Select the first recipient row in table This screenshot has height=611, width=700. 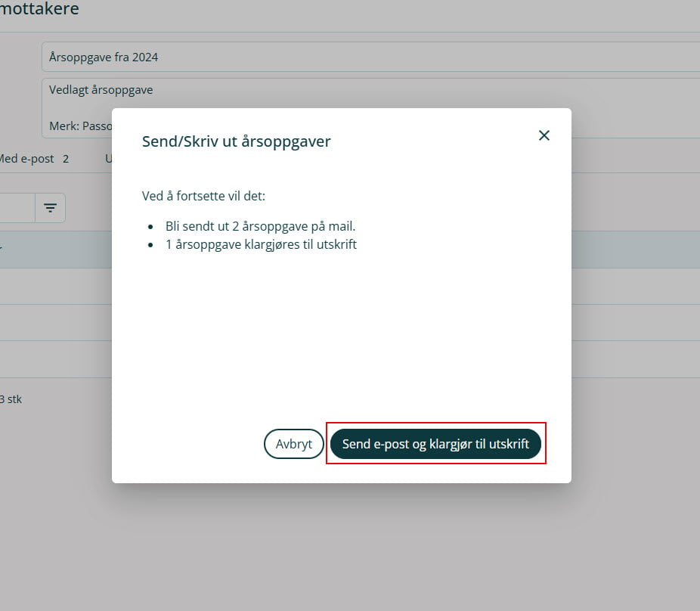53,287
